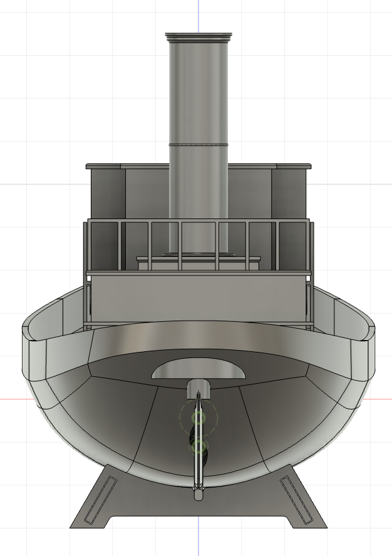Select the left slot on the stand
392x556 pixels.
[x=101, y=500]
